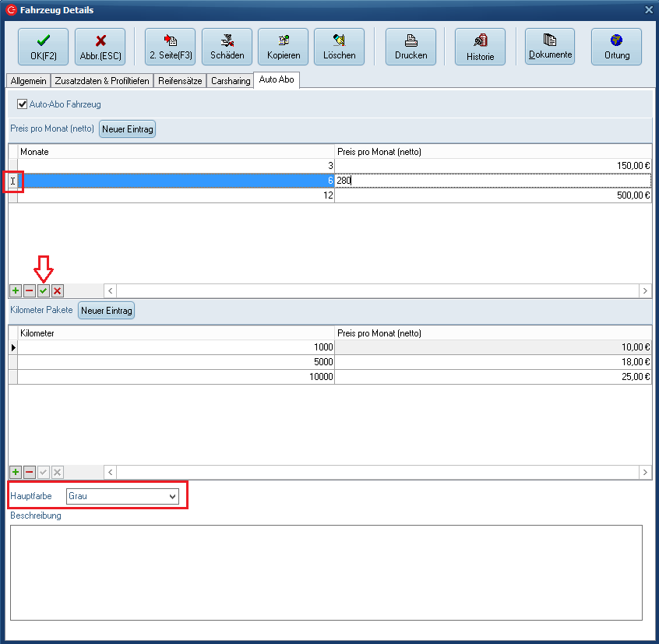The height and width of the screenshot is (644, 659).
Task: Click into the Beschreibung text area
Action: click(x=326, y=572)
